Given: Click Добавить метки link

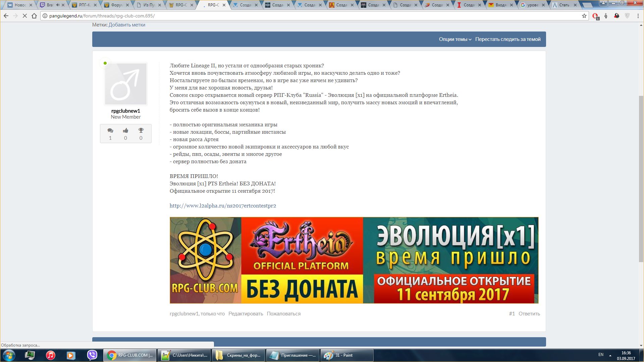Looking at the screenshot, I should [x=127, y=25].
